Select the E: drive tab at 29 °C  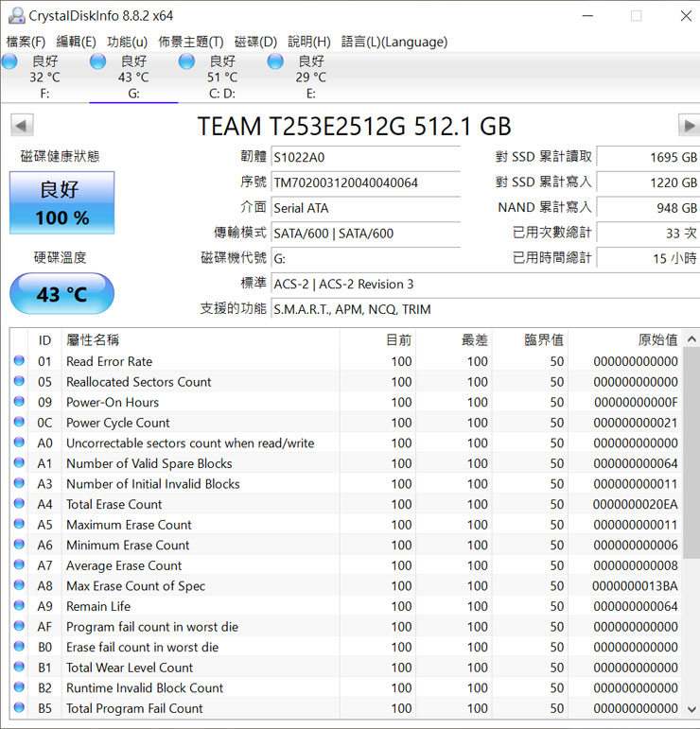tap(310, 78)
